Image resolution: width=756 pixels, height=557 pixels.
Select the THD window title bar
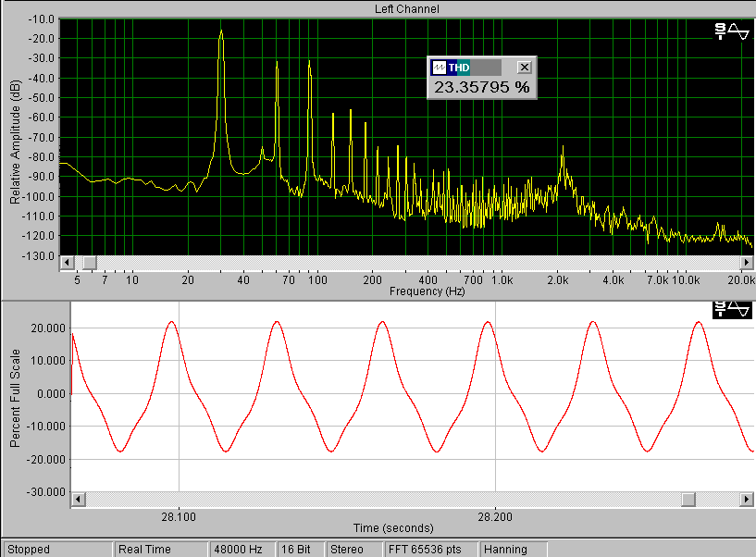466,68
